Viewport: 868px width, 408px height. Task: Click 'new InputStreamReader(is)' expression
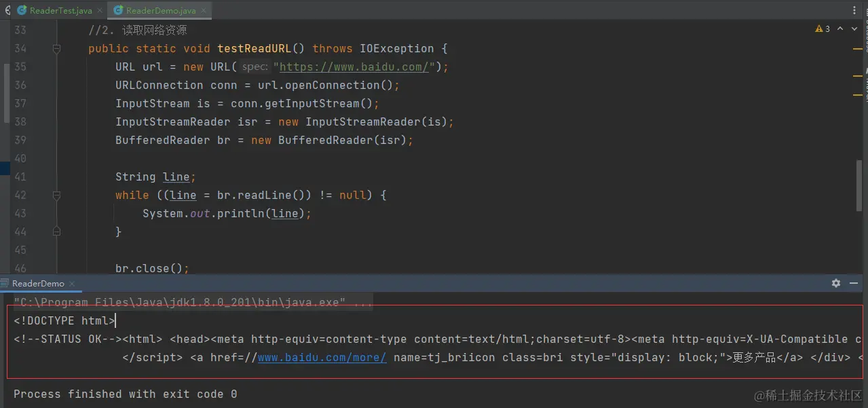point(363,122)
